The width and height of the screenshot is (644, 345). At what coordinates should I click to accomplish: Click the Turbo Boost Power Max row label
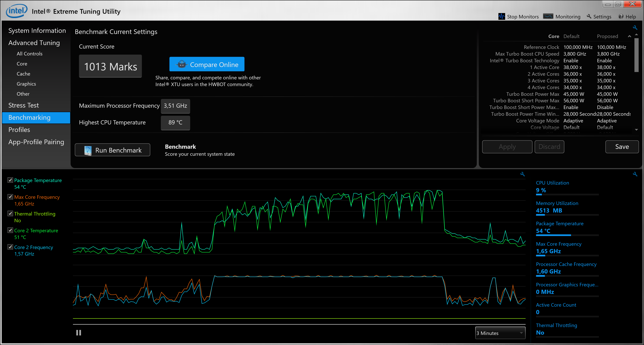click(533, 94)
